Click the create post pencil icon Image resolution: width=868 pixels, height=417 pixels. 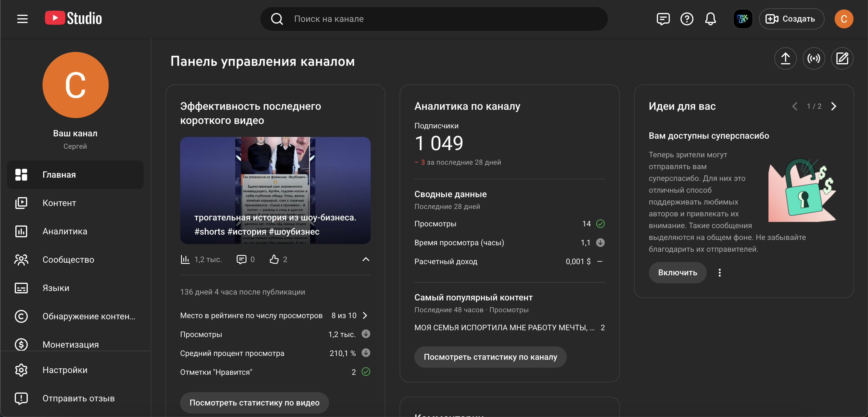pos(842,59)
